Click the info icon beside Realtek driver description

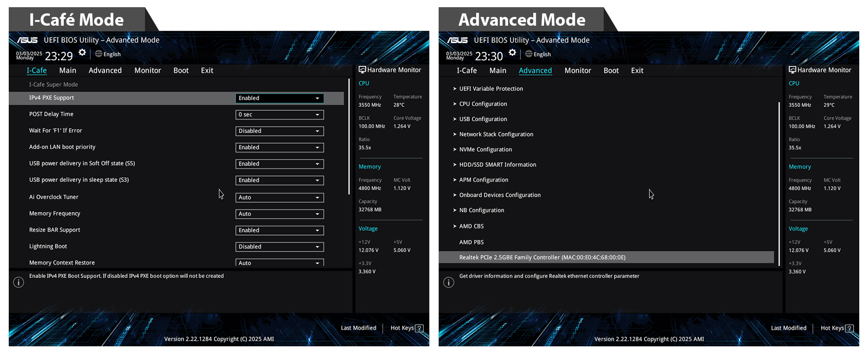tap(448, 283)
